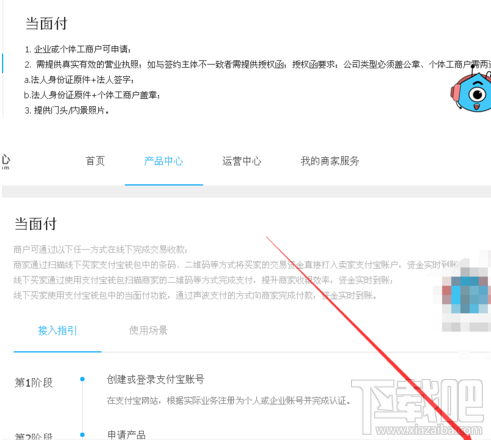The image size is (491, 440).
Task: Click the text '商户可通过以下任一方式在线下完成交易收款'
Action: coord(100,249)
